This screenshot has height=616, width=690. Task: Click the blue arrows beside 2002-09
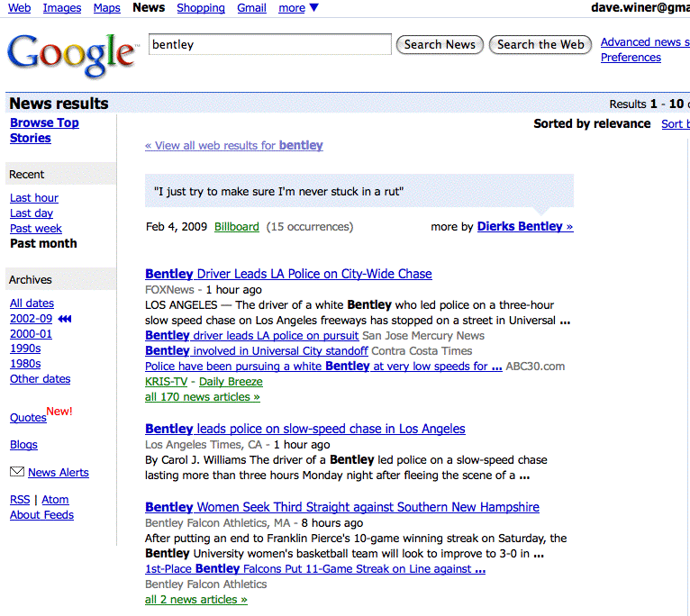(x=65, y=319)
